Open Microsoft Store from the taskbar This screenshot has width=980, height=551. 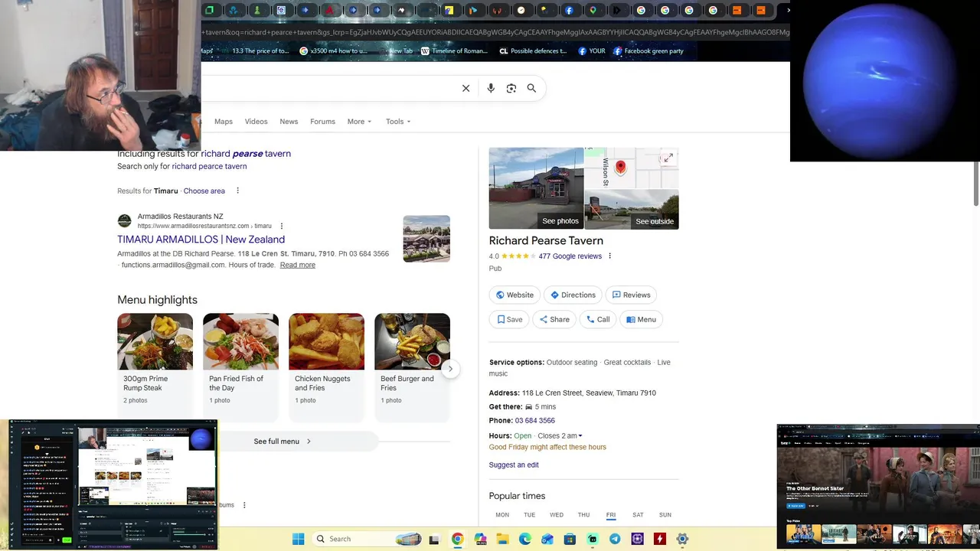(x=570, y=539)
